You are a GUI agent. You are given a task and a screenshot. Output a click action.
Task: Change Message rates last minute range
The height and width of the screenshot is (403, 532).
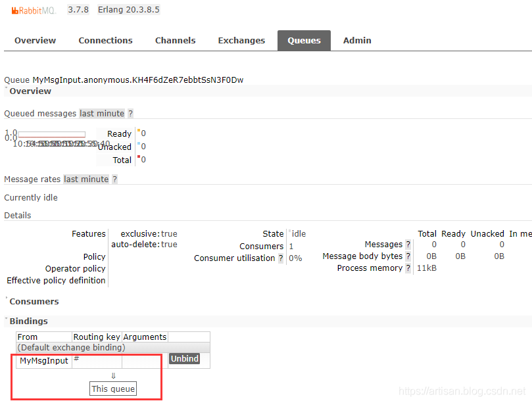coord(86,179)
